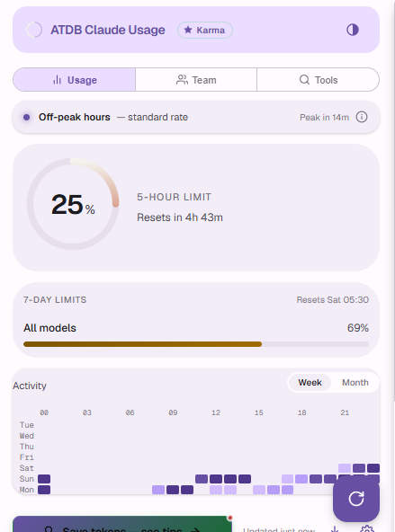395x532 pixels.
Task: Click the Karma star badge
Action: (205, 31)
